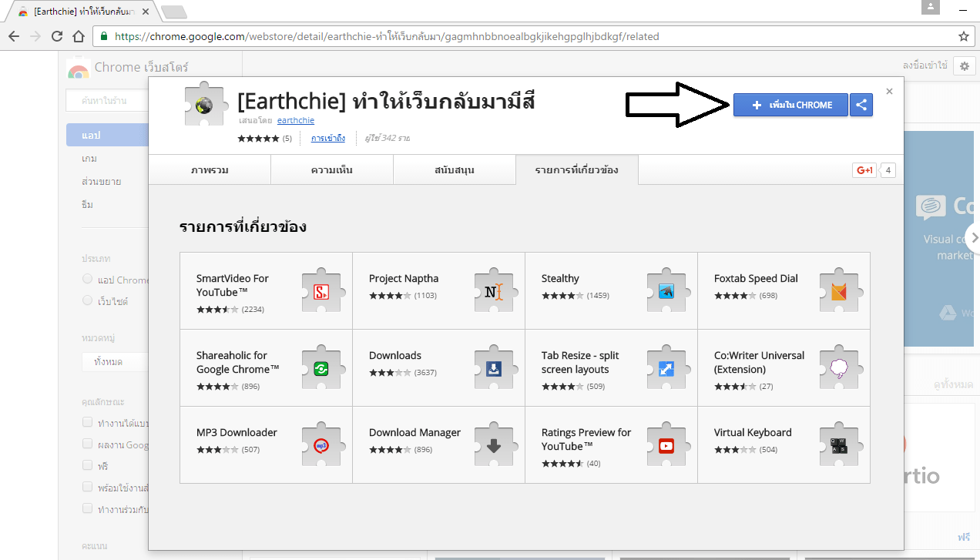The image size is (980, 560).
Task: Click the เพิ่มใน CHROME button
Action: coord(790,106)
